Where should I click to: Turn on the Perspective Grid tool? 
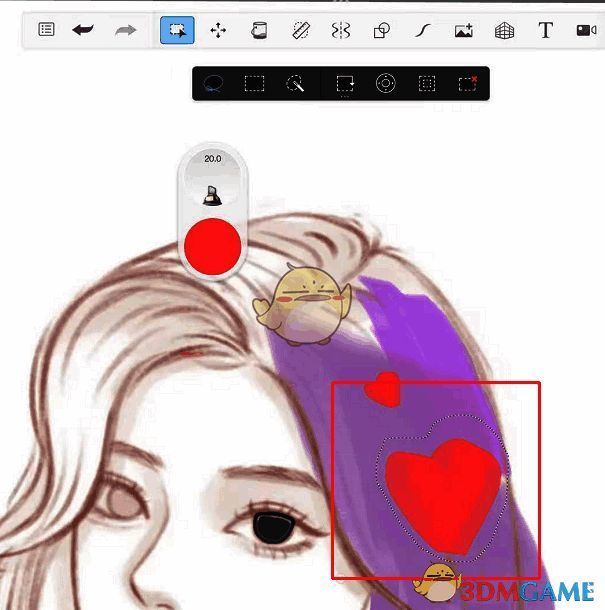[505, 30]
